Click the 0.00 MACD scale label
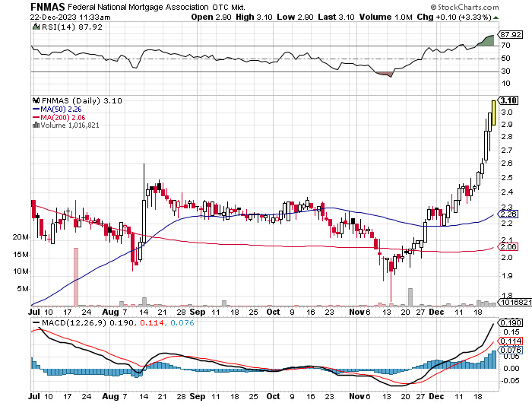Image resolution: width=532 pixels, height=403 pixels. (511, 368)
